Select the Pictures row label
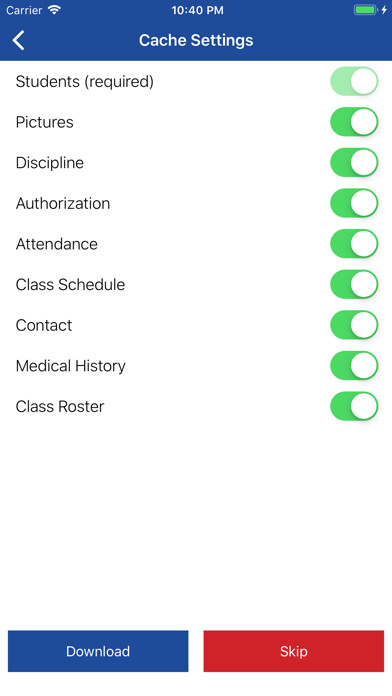This screenshot has width=392, height=696. [44, 122]
